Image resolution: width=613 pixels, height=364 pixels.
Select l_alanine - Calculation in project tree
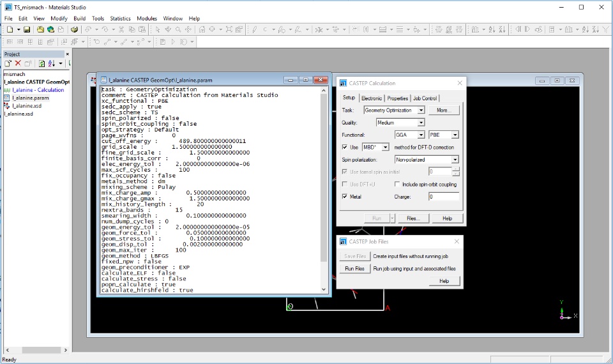pyautogui.click(x=38, y=90)
